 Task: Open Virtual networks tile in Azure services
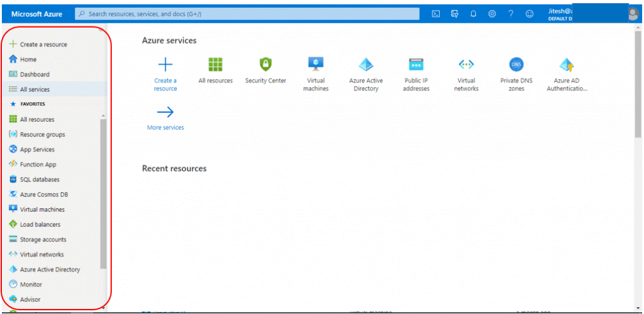pos(466,73)
